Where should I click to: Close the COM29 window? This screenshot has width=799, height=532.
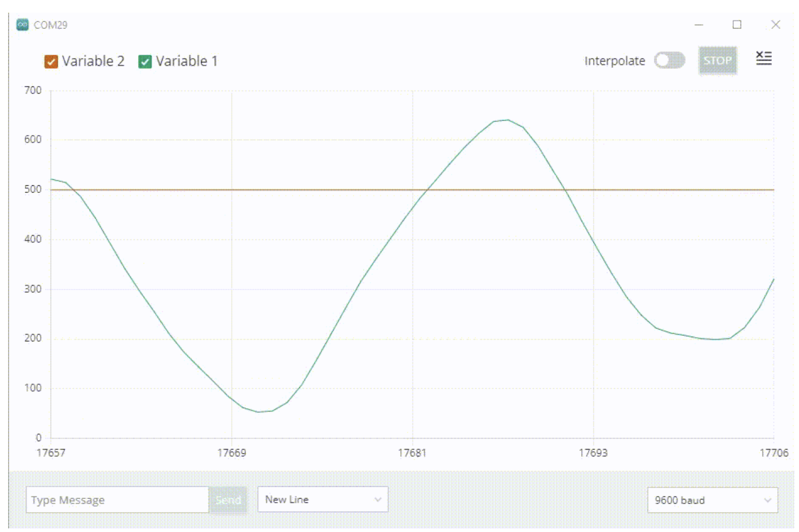(x=775, y=24)
